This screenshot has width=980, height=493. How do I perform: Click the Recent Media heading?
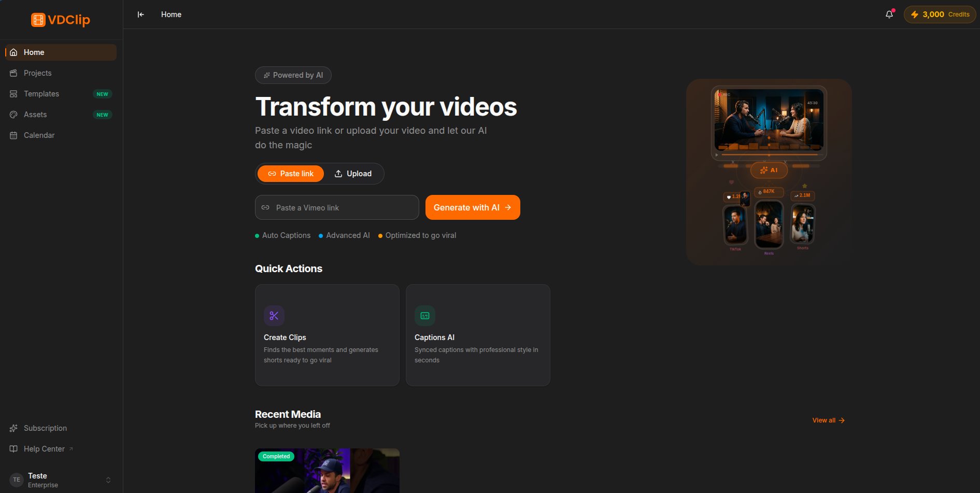point(288,414)
